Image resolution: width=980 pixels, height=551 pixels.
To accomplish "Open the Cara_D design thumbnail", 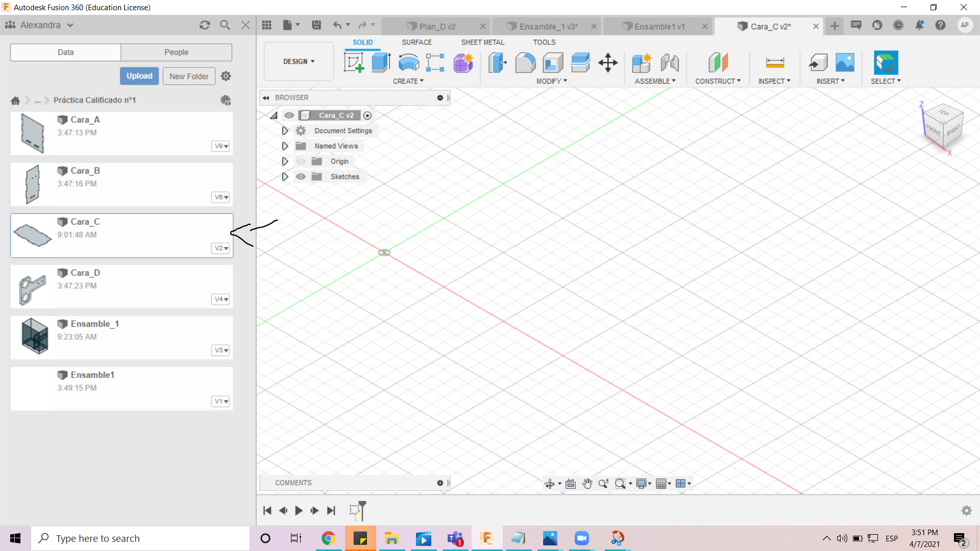I will [32, 288].
